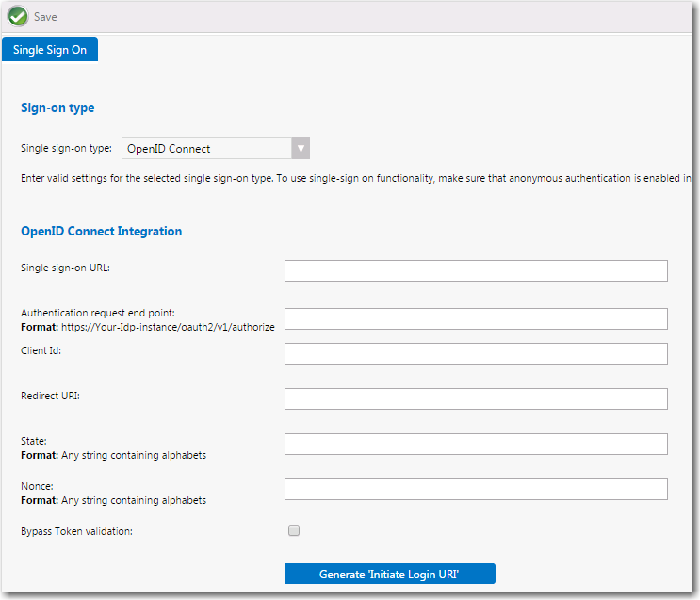Click the Redirect URI field label

coord(50,396)
